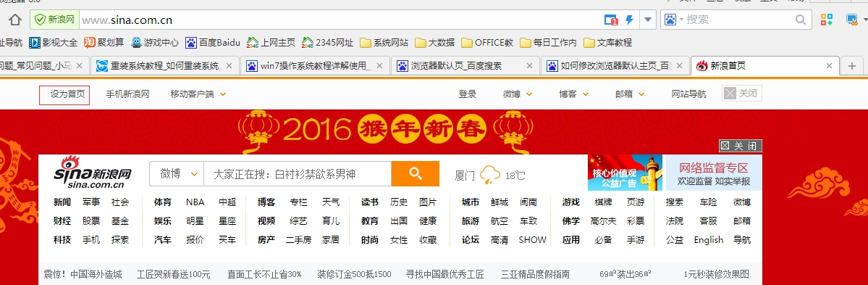Open the address bar history dropdown arrow
This screenshot has width=868, height=285.
648,20
